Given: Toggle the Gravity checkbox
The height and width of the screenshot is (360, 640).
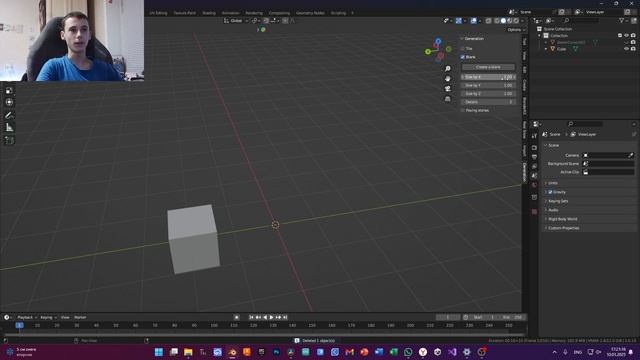Looking at the screenshot, I should (550, 192).
